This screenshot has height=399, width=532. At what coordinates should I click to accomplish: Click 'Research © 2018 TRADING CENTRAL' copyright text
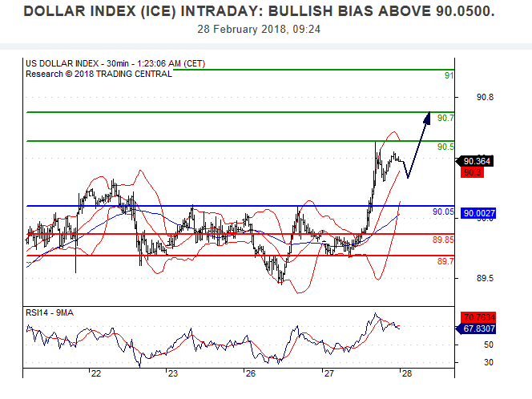[99, 74]
